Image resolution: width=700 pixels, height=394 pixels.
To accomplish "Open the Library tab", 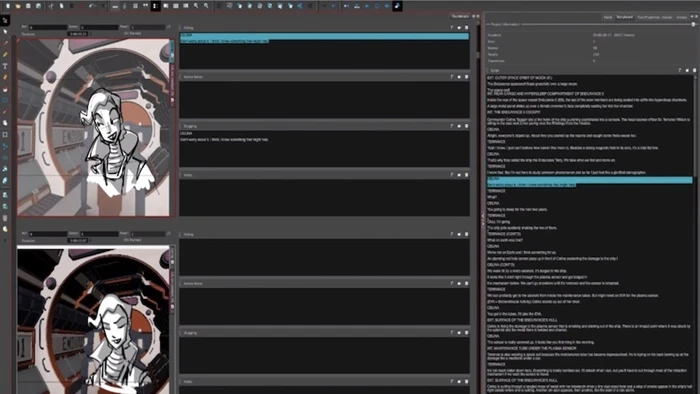I will pyautogui.click(x=682, y=17).
